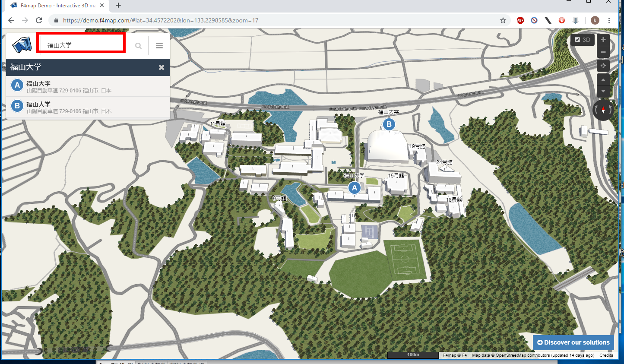Click the blue circle-slash extension icon
The image size is (624, 364).
534,20
